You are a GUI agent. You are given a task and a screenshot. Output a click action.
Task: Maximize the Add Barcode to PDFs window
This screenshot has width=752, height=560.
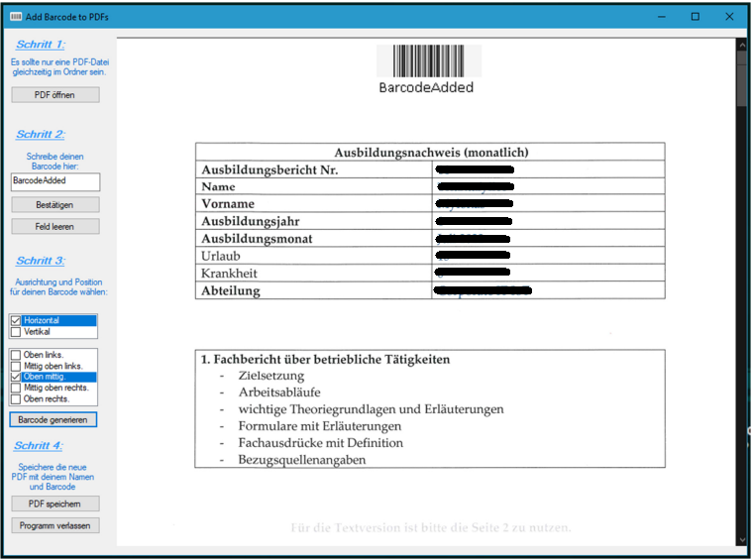696,17
